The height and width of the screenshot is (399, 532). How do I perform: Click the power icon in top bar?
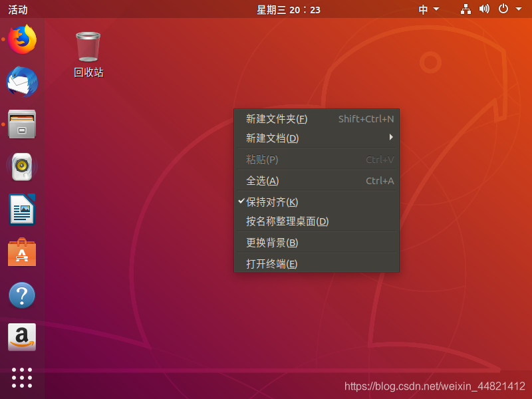(x=503, y=9)
